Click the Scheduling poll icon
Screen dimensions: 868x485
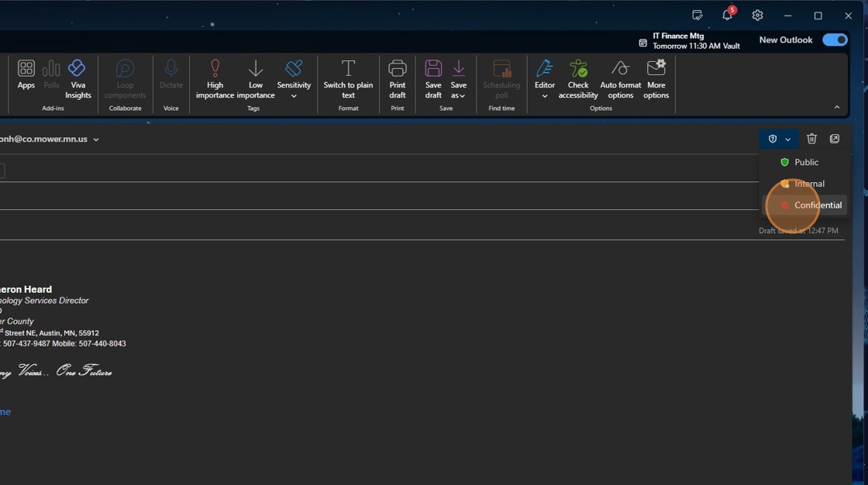[x=501, y=80]
